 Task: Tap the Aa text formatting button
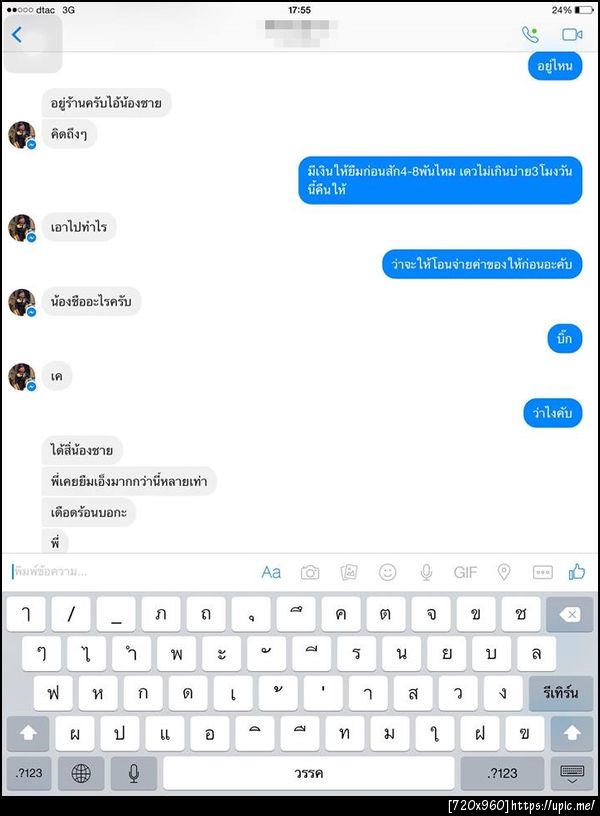click(271, 572)
